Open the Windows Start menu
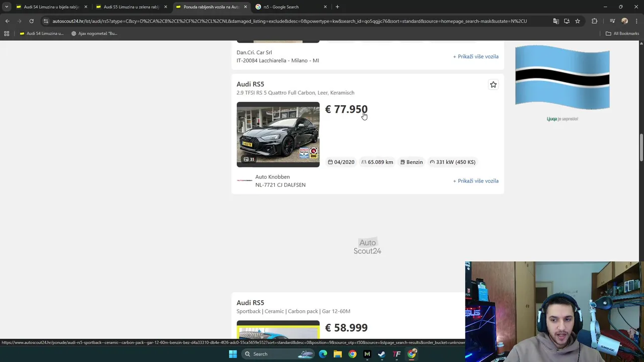The image size is (644, 362). (232, 354)
